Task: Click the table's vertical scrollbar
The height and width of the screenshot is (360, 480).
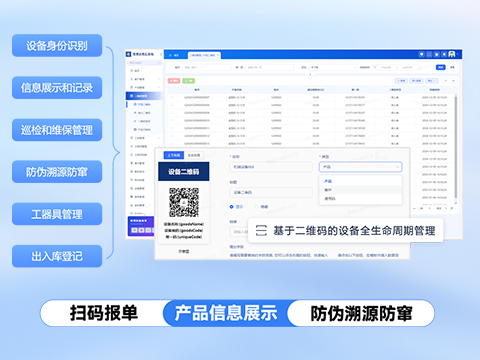Action: click(x=456, y=147)
